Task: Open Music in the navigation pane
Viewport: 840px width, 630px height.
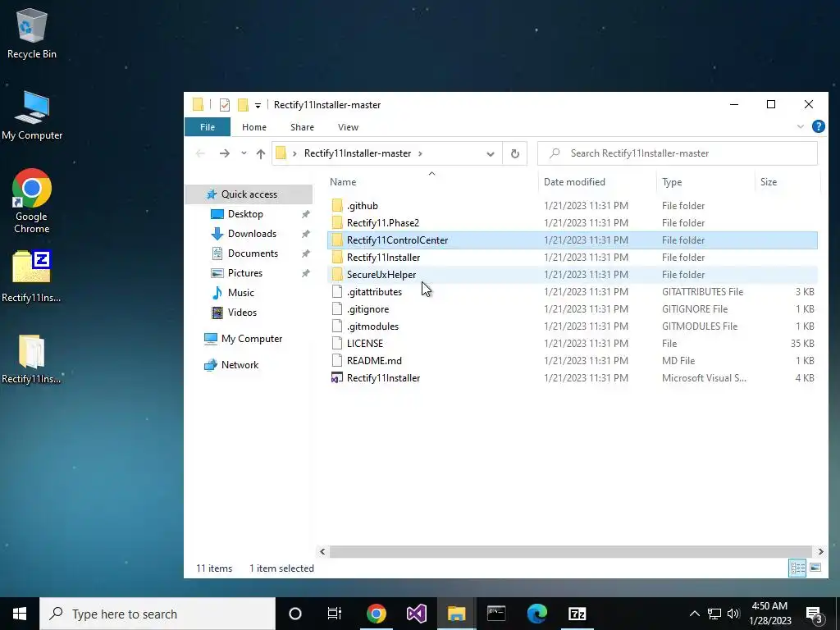Action: click(x=240, y=293)
